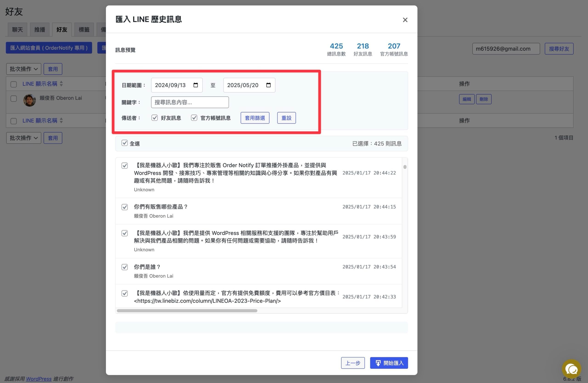The width and height of the screenshot is (588, 383).
Task: Click 賴俊吾 Oberon Lai avatar thumbnail
Action: pyautogui.click(x=29, y=100)
